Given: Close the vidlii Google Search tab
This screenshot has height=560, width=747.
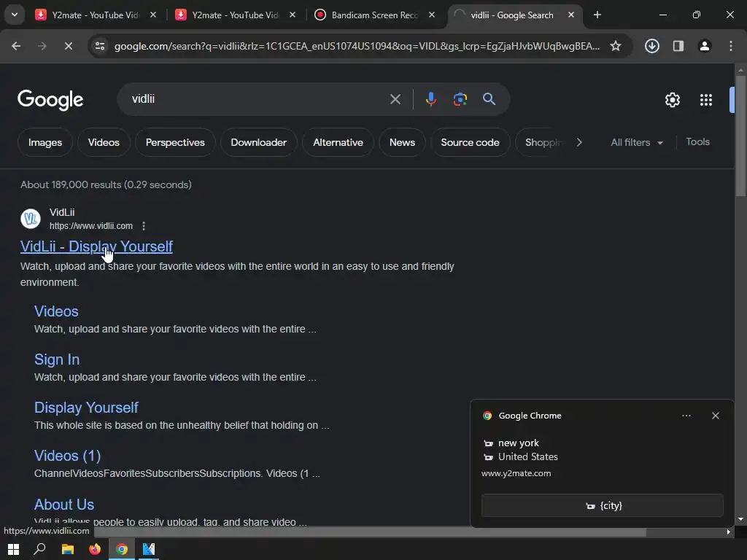Looking at the screenshot, I should pyautogui.click(x=571, y=15).
